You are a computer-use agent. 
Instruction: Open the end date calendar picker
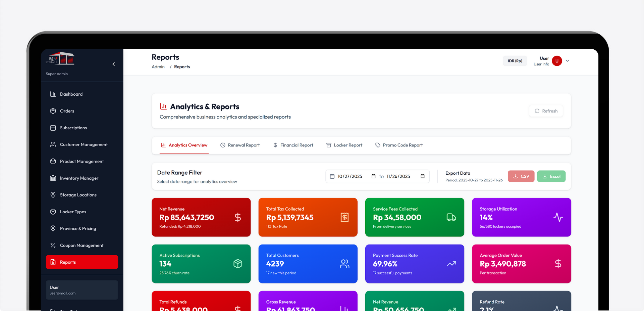422,176
